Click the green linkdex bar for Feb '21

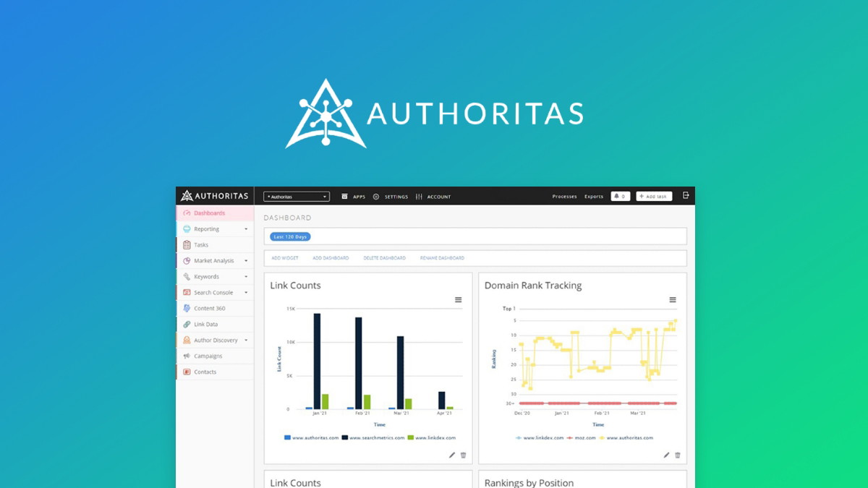coord(367,402)
